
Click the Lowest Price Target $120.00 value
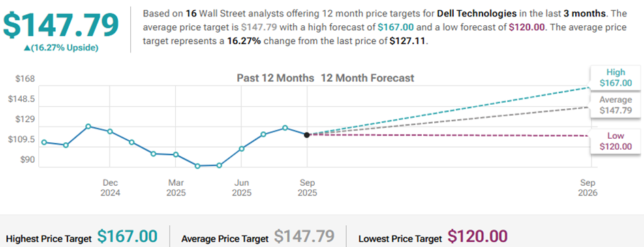tap(478, 237)
